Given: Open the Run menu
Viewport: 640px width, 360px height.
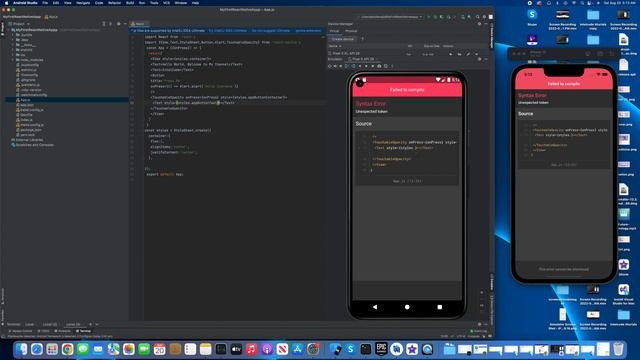Looking at the screenshot, I should click(x=142, y=3).
